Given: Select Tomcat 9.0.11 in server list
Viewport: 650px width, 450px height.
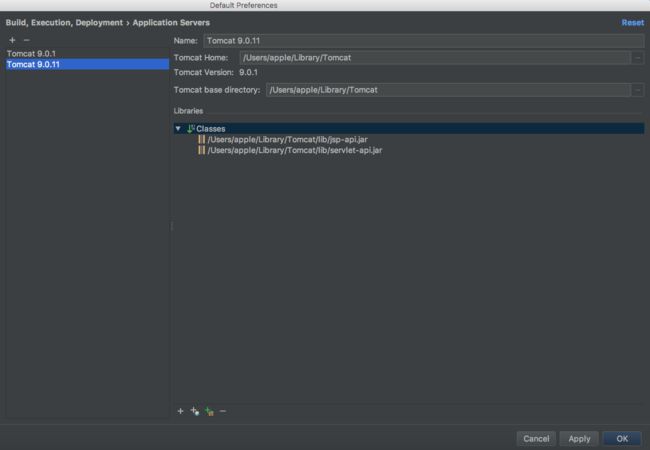Looking at the screenshot, I should (x=87, y=64).
